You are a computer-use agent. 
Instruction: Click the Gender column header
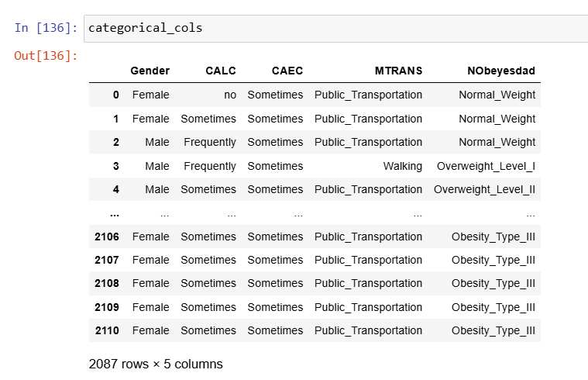click(x=150, y=71)
